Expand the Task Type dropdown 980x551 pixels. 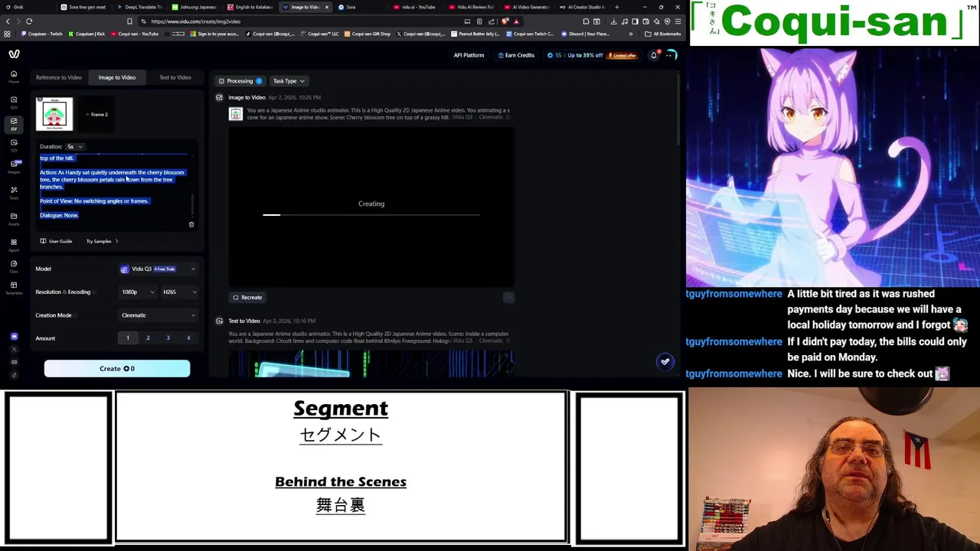tap(289, 81)
